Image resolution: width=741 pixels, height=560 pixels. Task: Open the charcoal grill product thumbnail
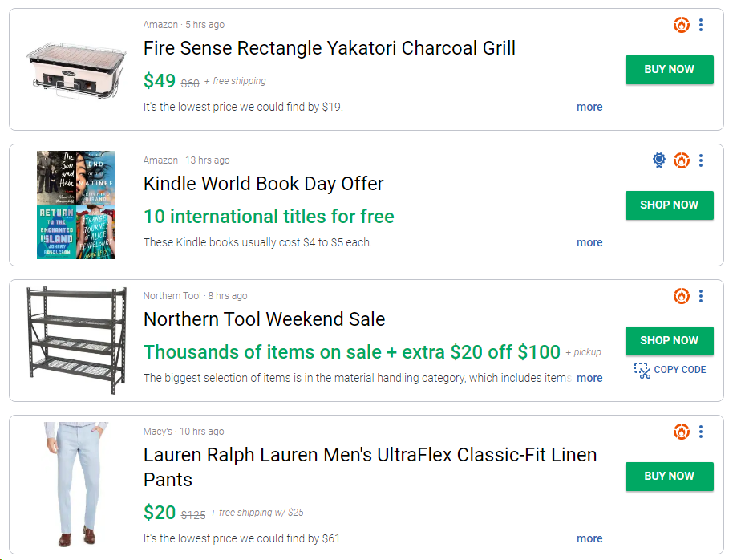click(x=76, y=69)
